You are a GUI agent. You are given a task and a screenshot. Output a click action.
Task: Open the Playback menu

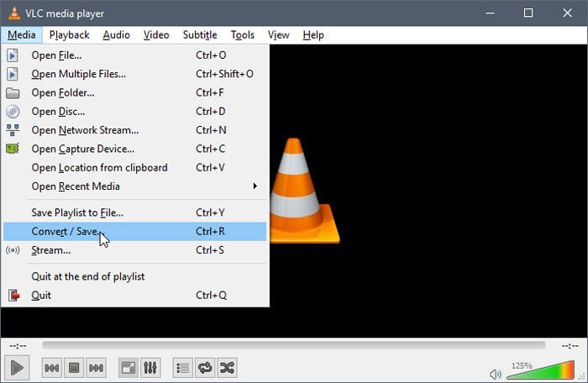70,35
